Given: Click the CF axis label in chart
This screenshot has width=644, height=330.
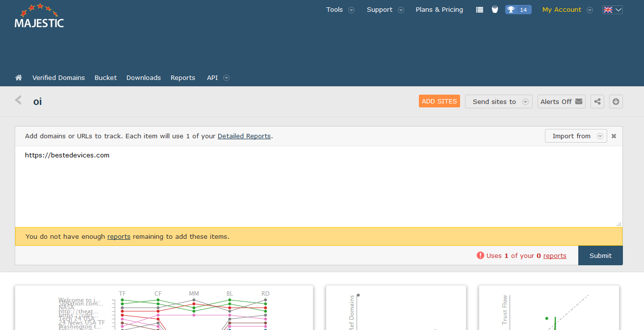Looking at the screenshot, I should 158,294.
